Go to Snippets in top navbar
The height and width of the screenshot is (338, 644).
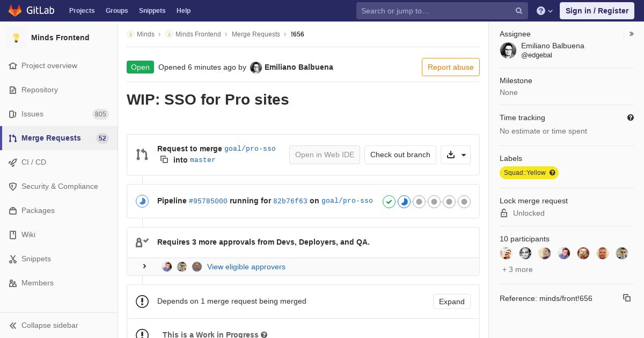click(x=152, y=11)
